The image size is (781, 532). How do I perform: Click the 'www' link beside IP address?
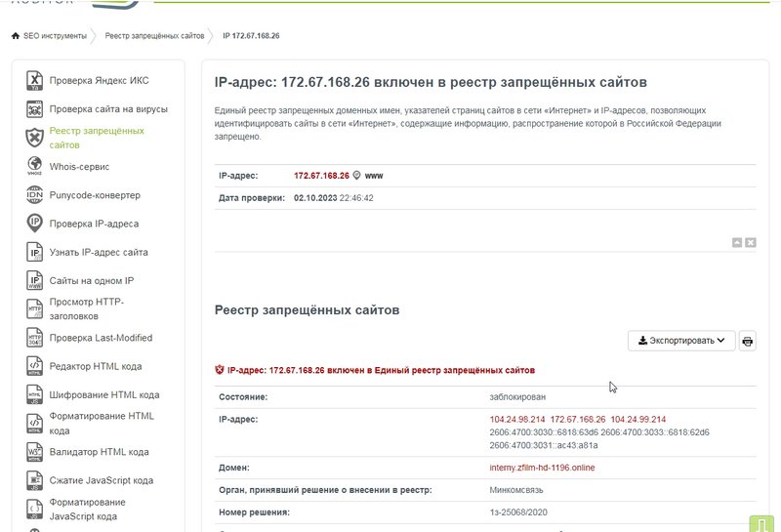374,176
